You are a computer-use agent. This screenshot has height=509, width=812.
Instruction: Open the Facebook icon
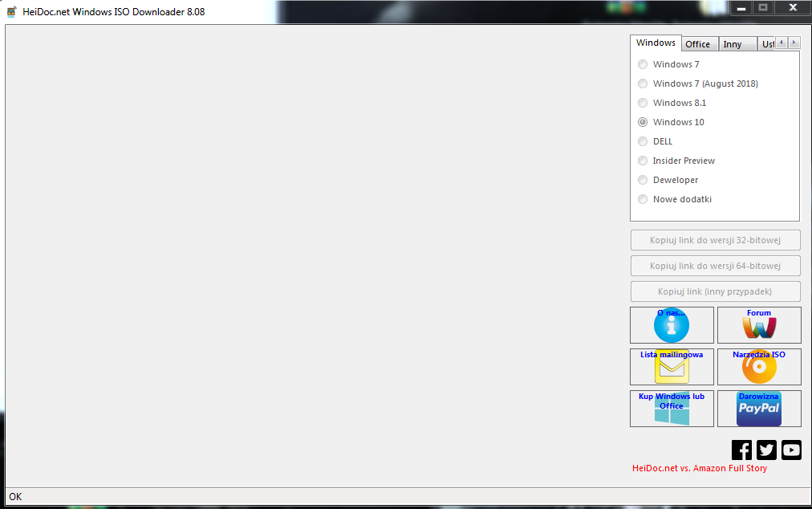pyautogui.click(x=742, y=450)
